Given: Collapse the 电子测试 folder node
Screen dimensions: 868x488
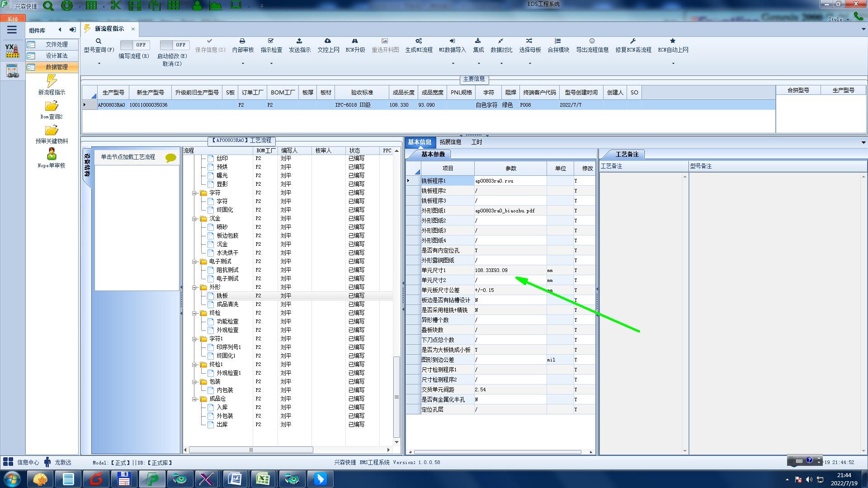Looking at the screenshot, I should coord(195,262).
